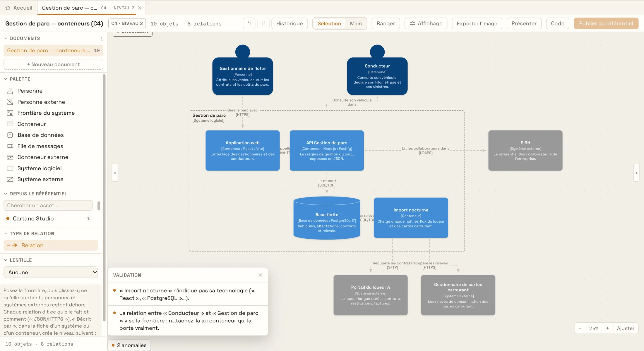Toggle the 2 anomalies indicator
644x351 pixels.
(x=129, y=345)
